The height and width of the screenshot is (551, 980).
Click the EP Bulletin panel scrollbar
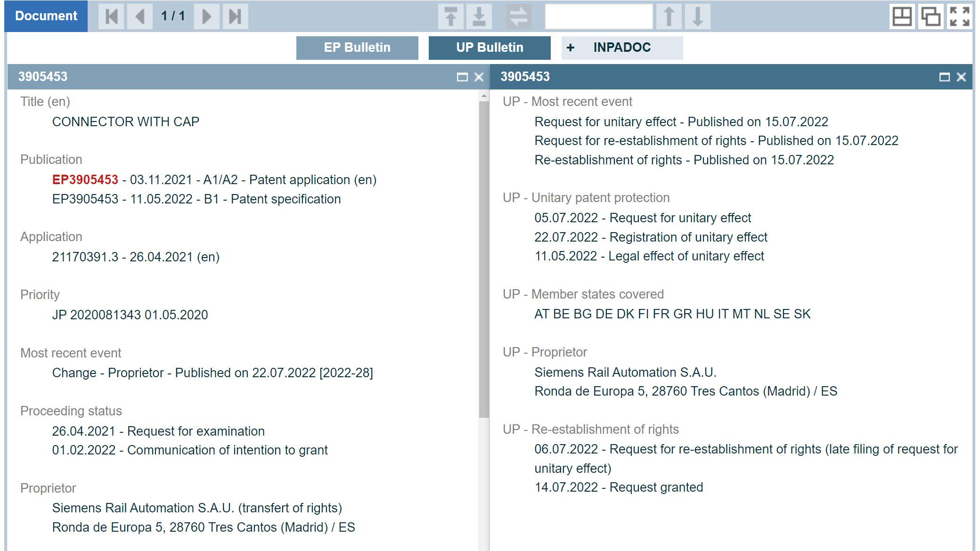click(x=484, y=259)
